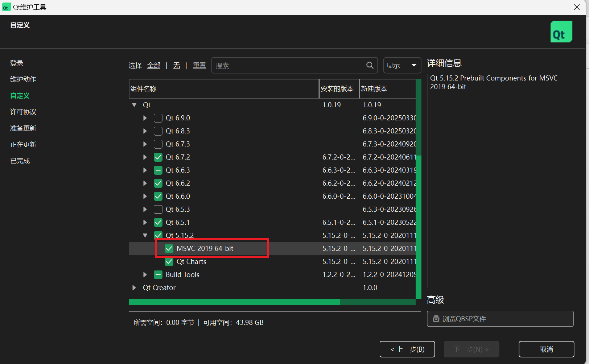The height and width of the screenshot is (364, 589).
Task: Check the Qt 6.7.3 checkbox
Action: pos(158,144)
